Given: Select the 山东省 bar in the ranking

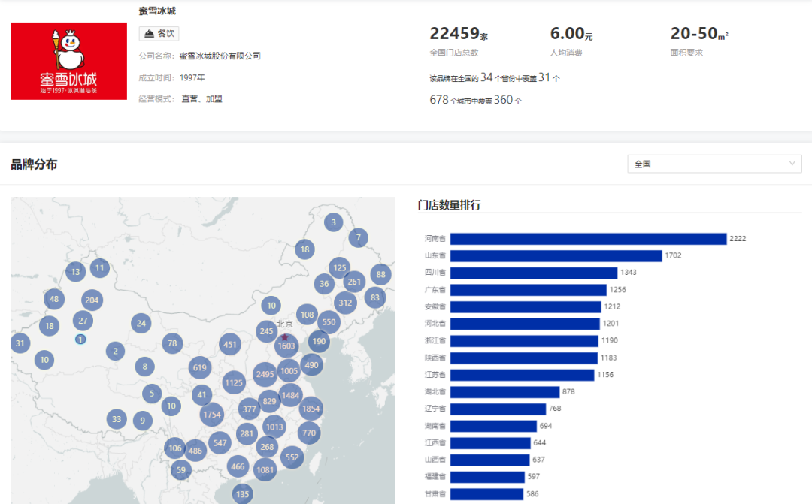Looking at the screenshot, I should pyautogui.click(x=556, y=255).
